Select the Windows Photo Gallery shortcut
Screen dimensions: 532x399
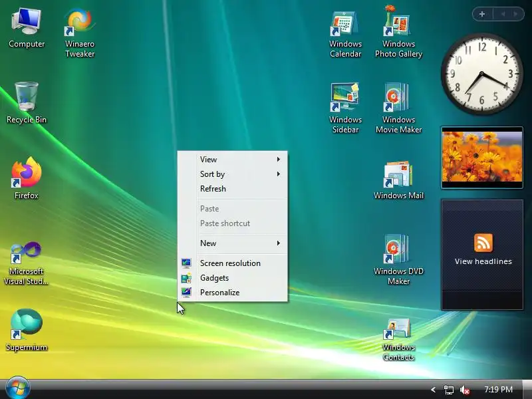click(x=398, y=31)
